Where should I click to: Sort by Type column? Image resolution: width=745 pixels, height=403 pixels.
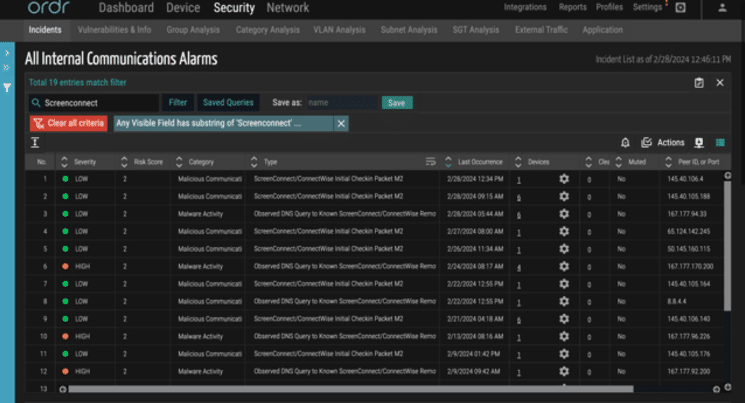coord(254,162)
